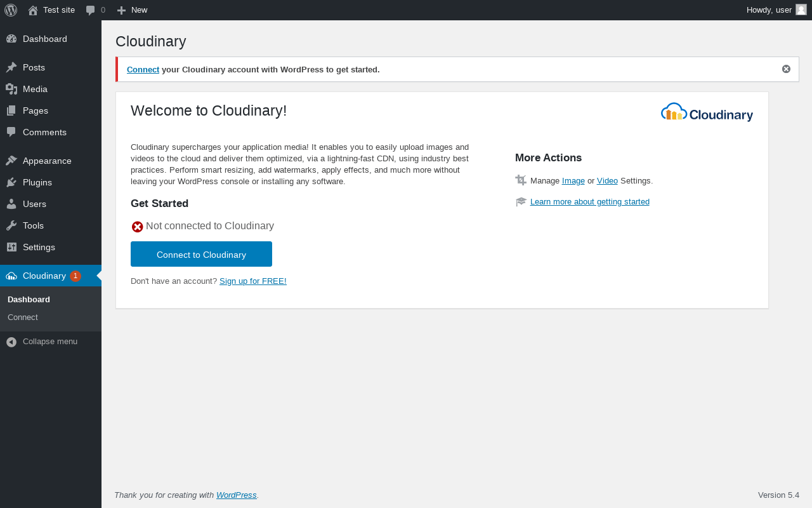Click the WordPress logo icon
The height and width of the screenshot is (508, 812).
pos(11,10)
